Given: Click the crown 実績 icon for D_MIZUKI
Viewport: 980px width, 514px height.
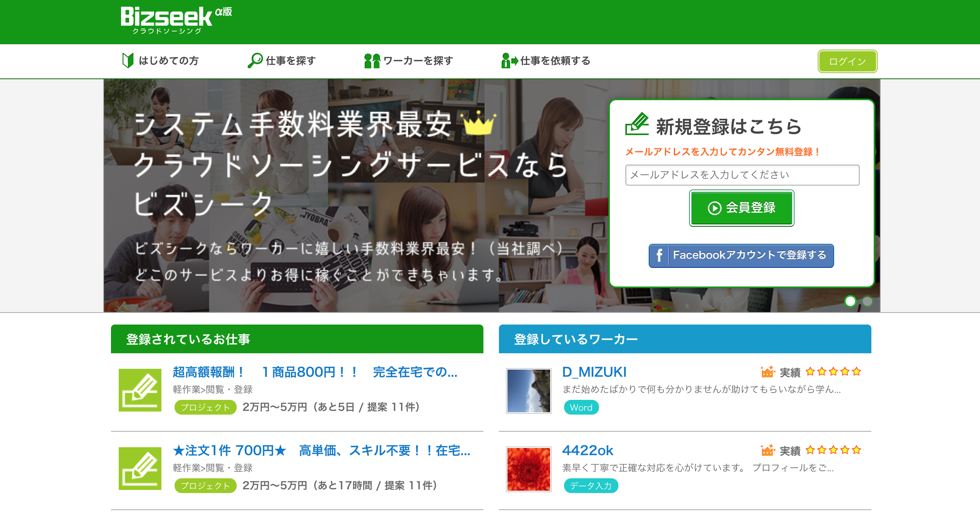Looking at the screenshot, I should point(768,372).
